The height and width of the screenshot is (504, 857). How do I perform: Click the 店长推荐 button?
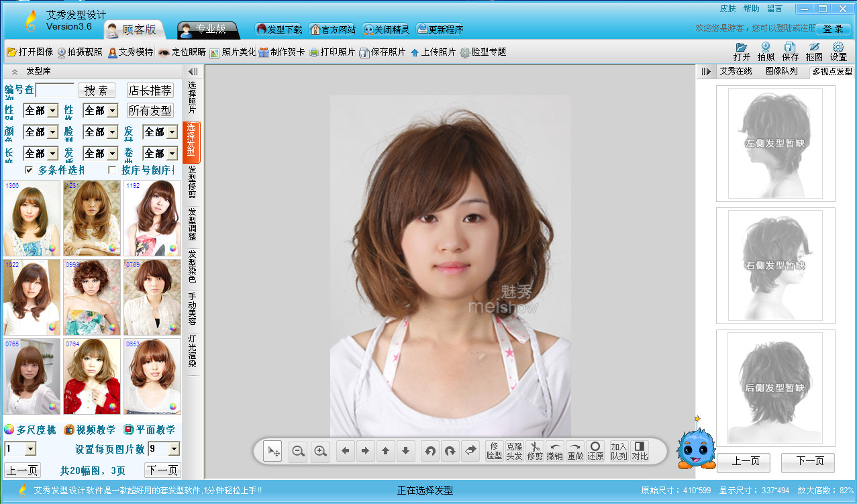[150, 91]
